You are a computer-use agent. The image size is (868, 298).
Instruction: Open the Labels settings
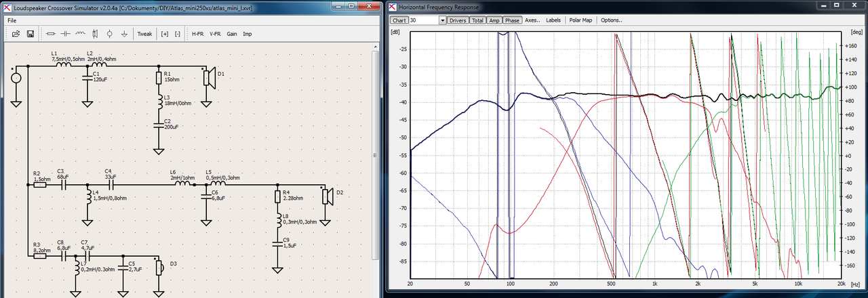(553, 20)
